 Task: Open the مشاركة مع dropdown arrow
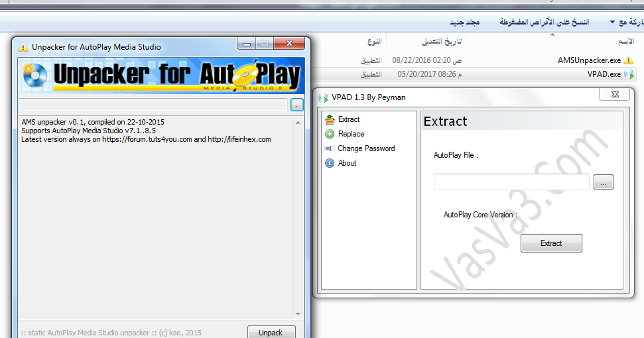click(x=612, y=22)
